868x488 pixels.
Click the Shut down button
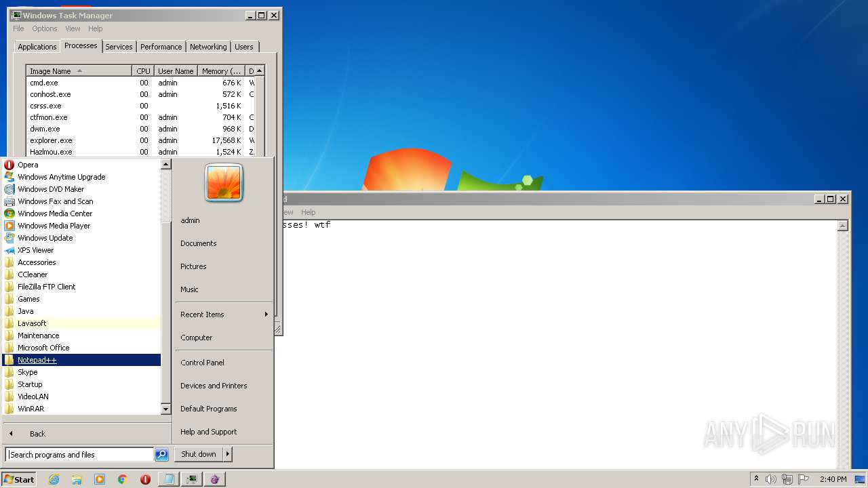coord(199,454)
